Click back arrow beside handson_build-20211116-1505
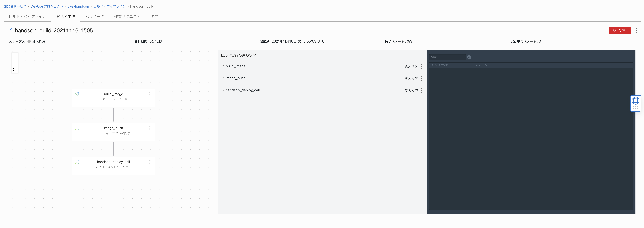This screenshot has width=644, height=228. coord(11,30)
